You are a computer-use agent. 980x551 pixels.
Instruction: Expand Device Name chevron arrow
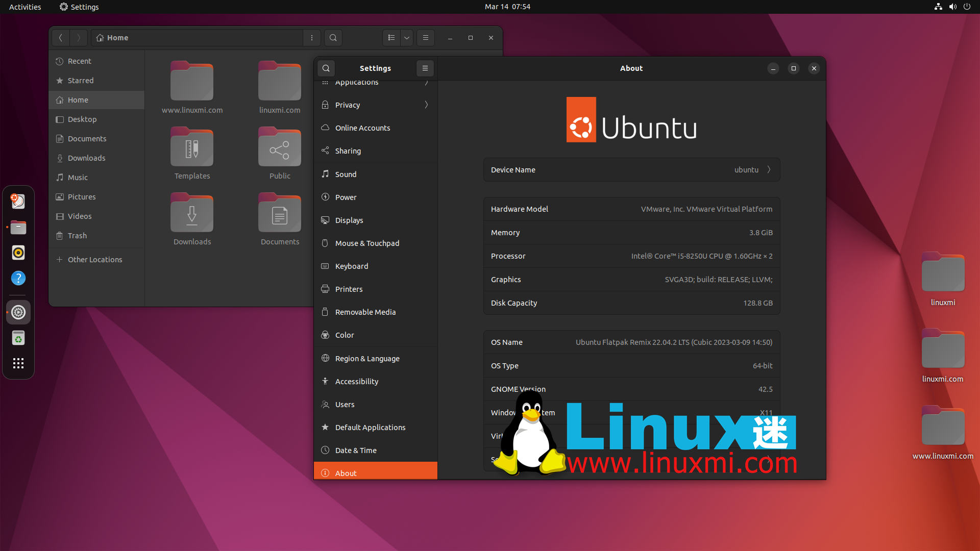769,170
